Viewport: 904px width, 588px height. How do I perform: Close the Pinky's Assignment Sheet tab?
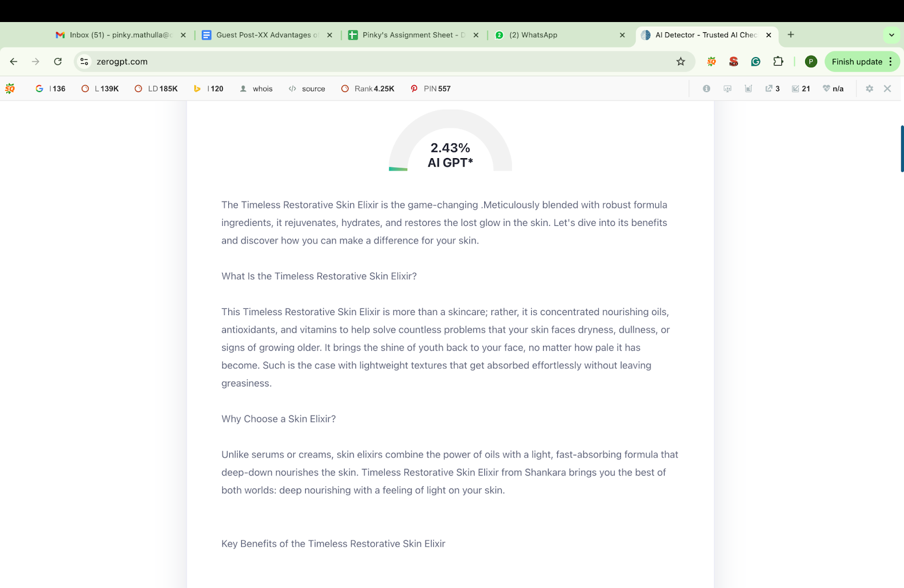[476, 35]
